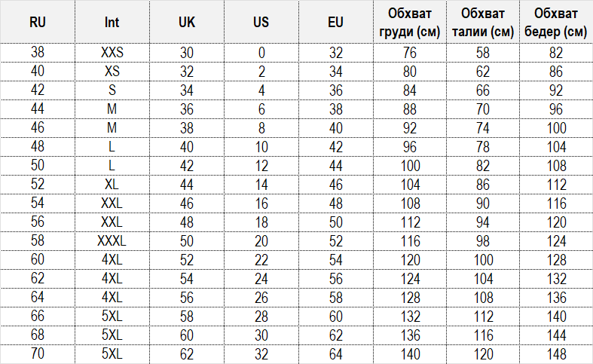Click the Обхват талии (см) header
Image resolution: width=593 pixels, height=364 pixels.
(x=483, y=22)
